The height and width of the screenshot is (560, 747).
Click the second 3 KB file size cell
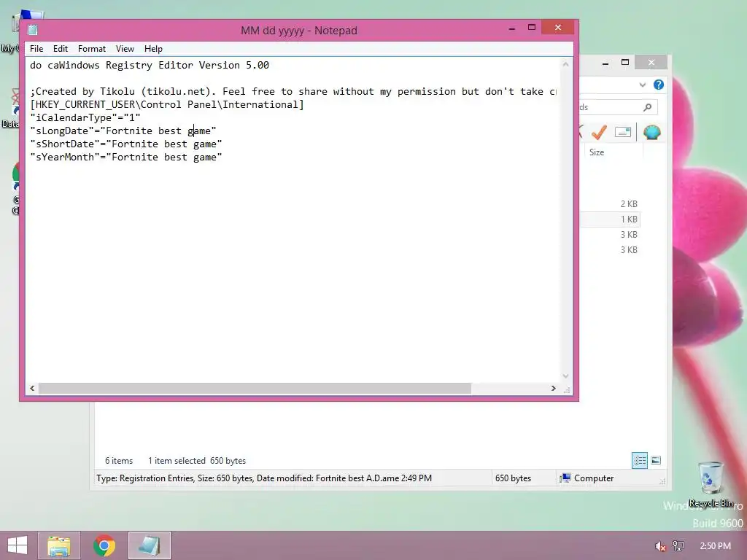(x=628, y=249)
